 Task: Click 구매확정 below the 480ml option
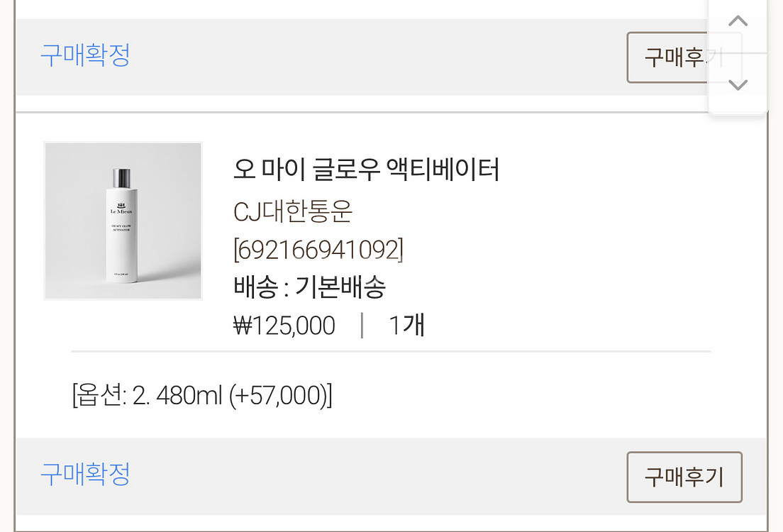tap(85, 474)
